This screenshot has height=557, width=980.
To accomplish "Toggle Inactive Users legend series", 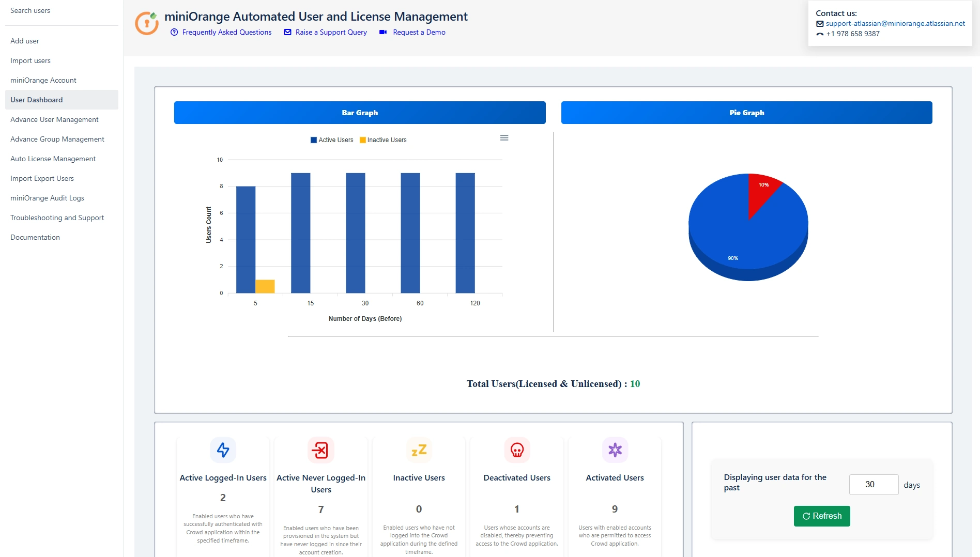I will [383, 140].
